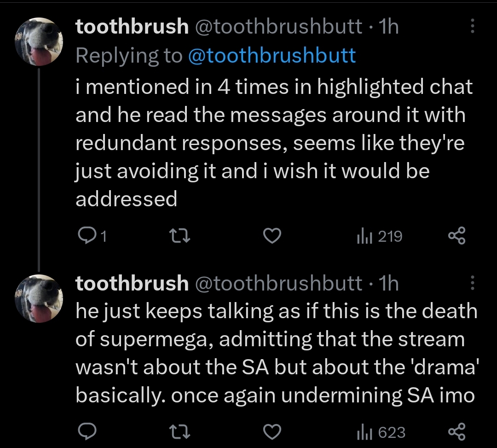The width and height of the screenshot is (497, 448).
Task: Open more options on first tweet
Action: tap(472, 26)
